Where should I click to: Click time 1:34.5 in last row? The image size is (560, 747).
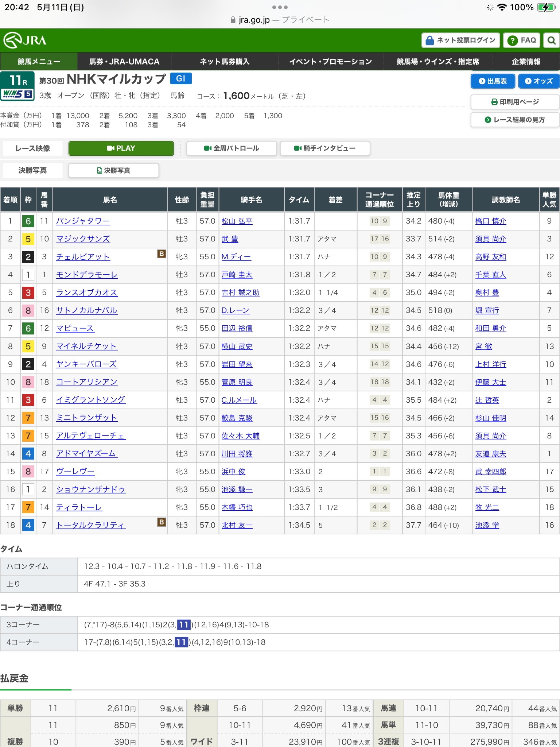[x=299, y=525]
